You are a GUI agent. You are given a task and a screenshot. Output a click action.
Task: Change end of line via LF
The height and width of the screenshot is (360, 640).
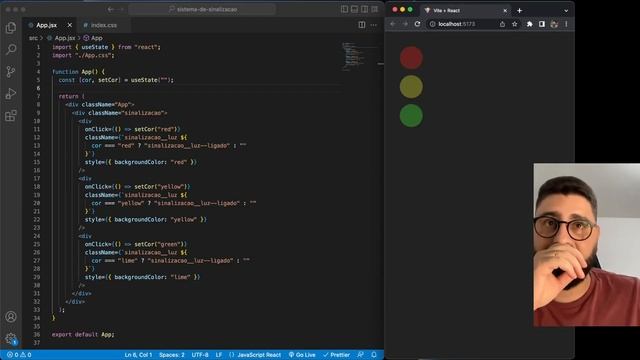pos(219,355)
